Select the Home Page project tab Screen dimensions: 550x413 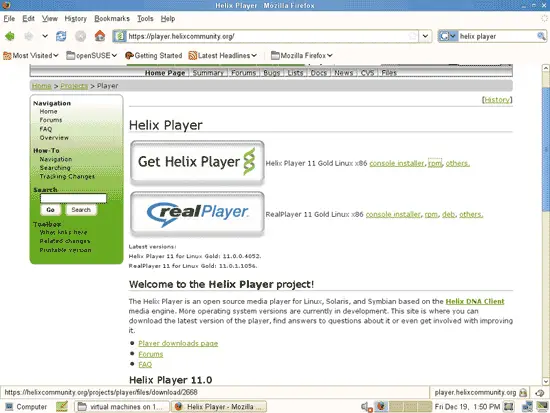[165, 73]
